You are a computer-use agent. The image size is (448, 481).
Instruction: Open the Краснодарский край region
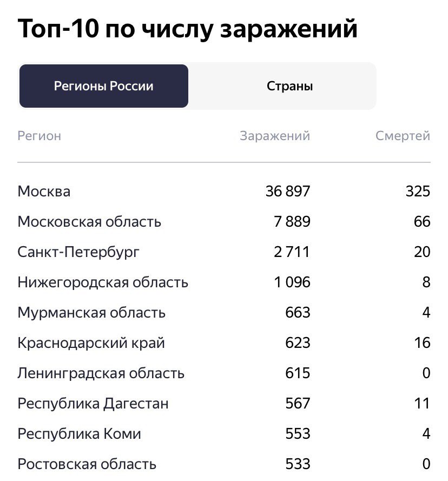91,343
